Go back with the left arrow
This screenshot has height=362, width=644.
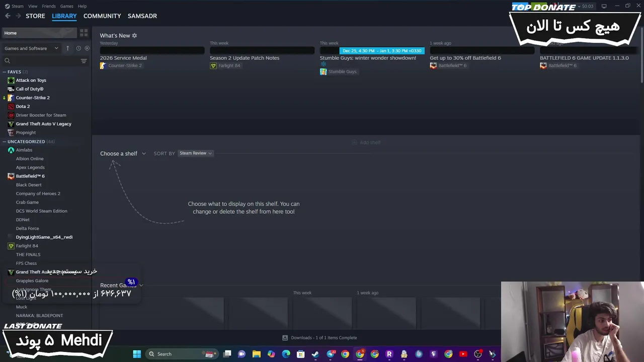pyautogui.click(x=8, y=16)
